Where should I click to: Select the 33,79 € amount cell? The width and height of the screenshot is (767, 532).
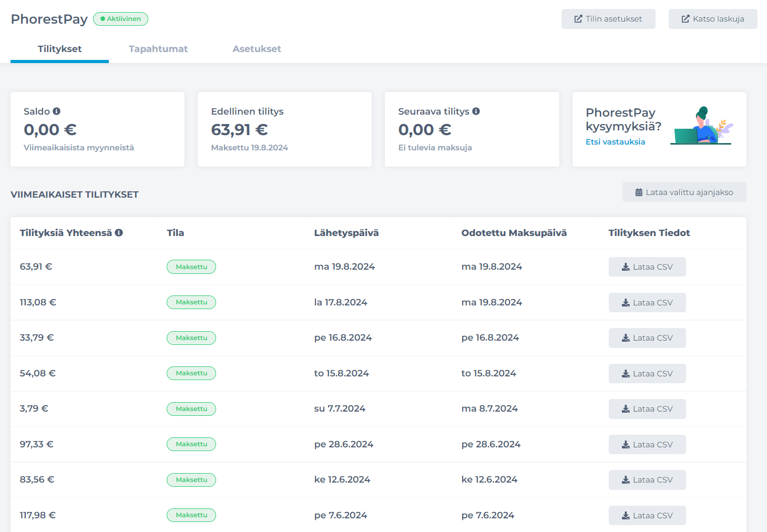click(37, 337)
